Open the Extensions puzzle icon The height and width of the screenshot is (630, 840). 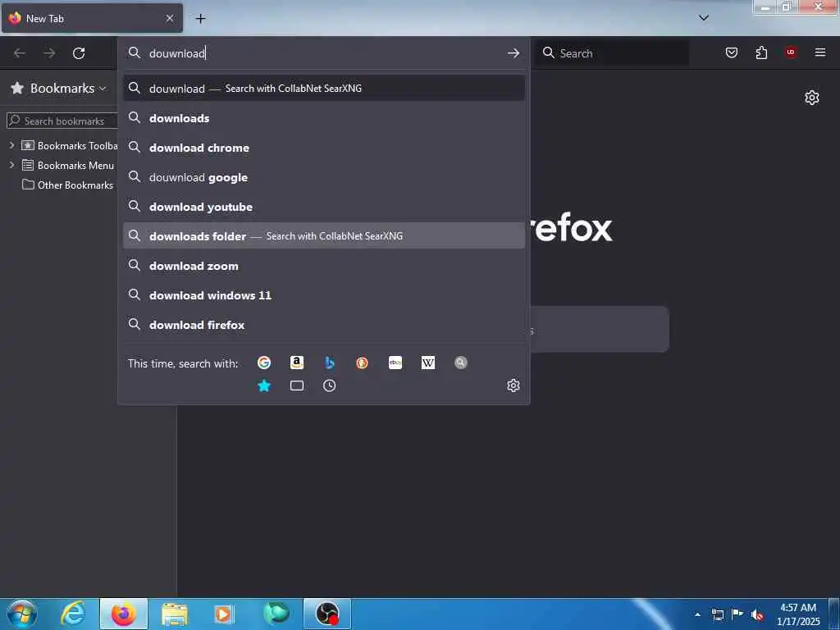coord(761,52)
